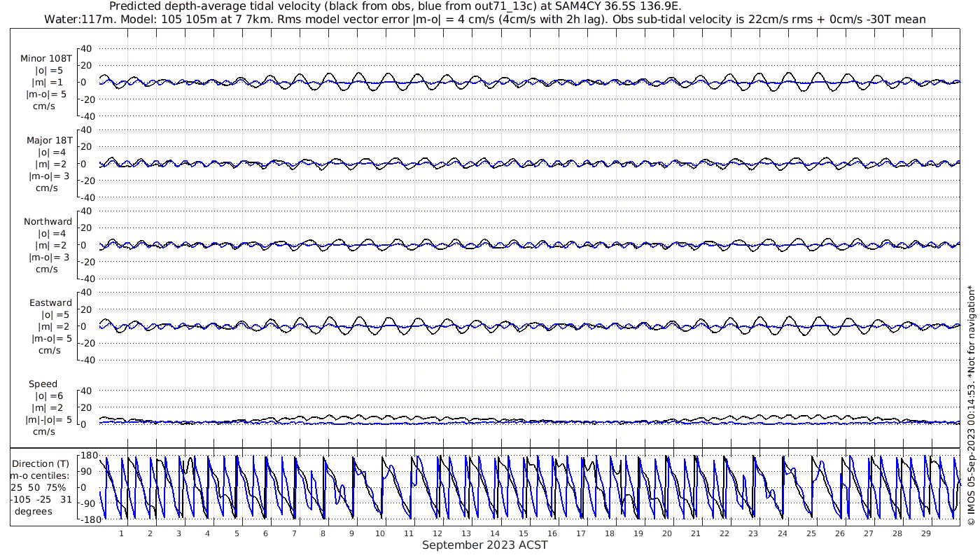Select "|m|-|o|= 5" in the Speed panel
This screenshot has height=560, width=980.
click(49, 419)
